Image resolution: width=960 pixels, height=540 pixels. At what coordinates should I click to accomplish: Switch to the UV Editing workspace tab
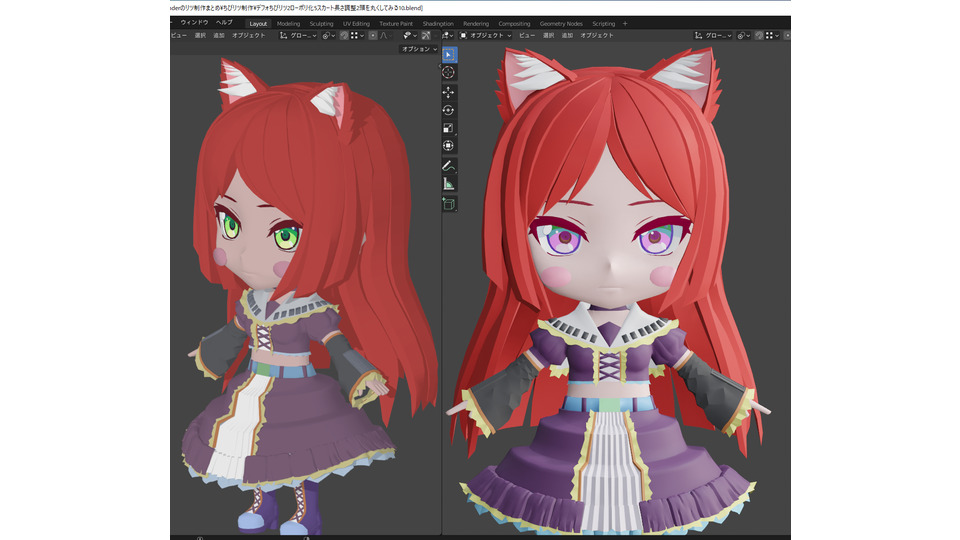click(356, 23)
